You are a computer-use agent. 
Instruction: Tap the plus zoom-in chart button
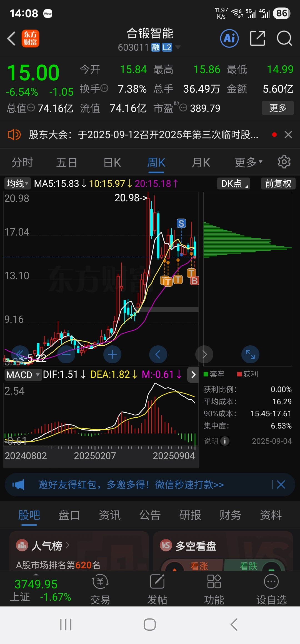point(112,354)
